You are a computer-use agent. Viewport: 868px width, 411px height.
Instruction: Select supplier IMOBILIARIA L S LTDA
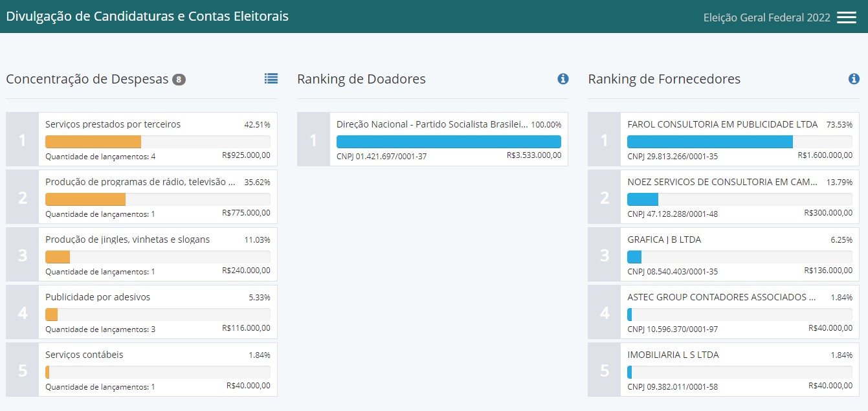tap(673, 355)
